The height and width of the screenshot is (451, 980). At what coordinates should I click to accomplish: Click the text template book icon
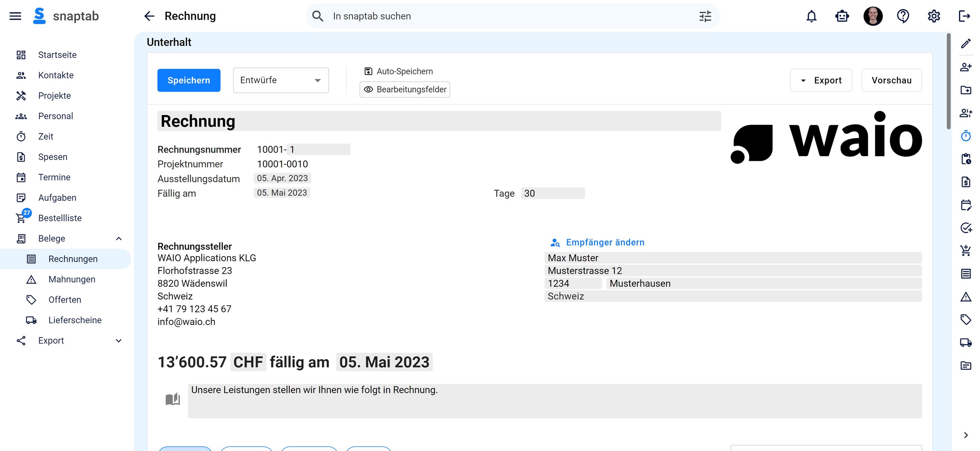[173, 399]
